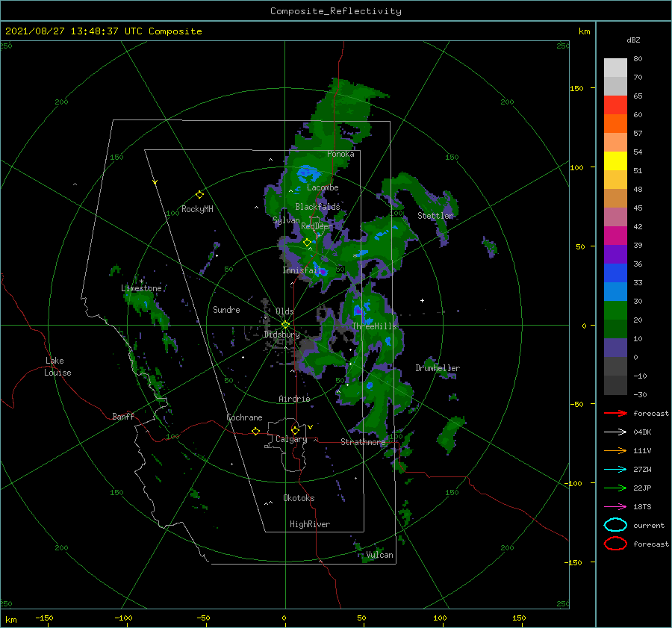
Task: Click the Innisfail label
Action: coord(302,270)
